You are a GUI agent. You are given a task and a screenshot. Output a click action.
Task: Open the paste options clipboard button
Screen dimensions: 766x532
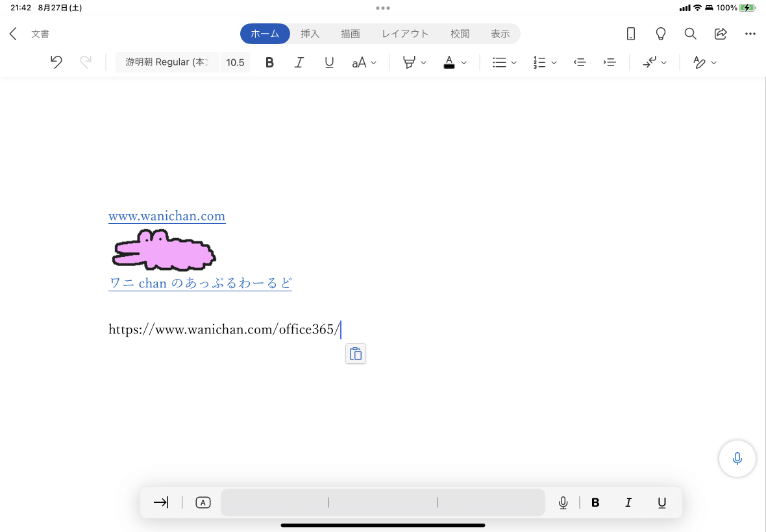[x=356, y=354]
